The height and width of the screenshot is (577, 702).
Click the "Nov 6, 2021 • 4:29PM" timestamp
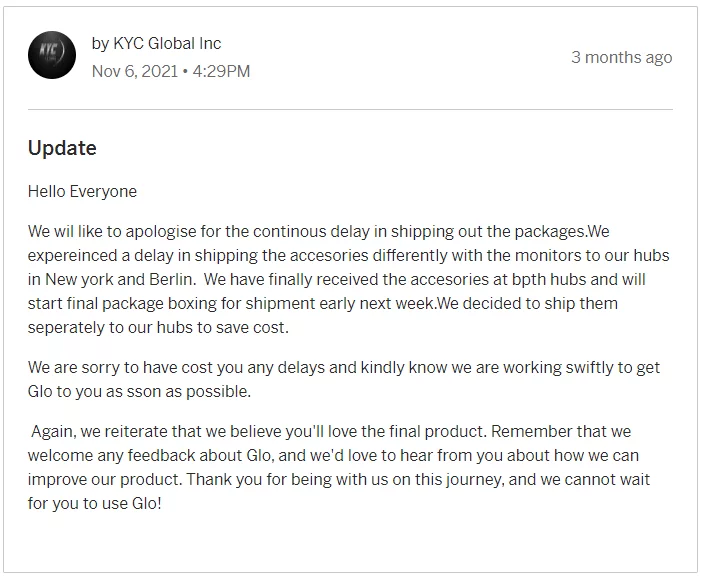171,71
